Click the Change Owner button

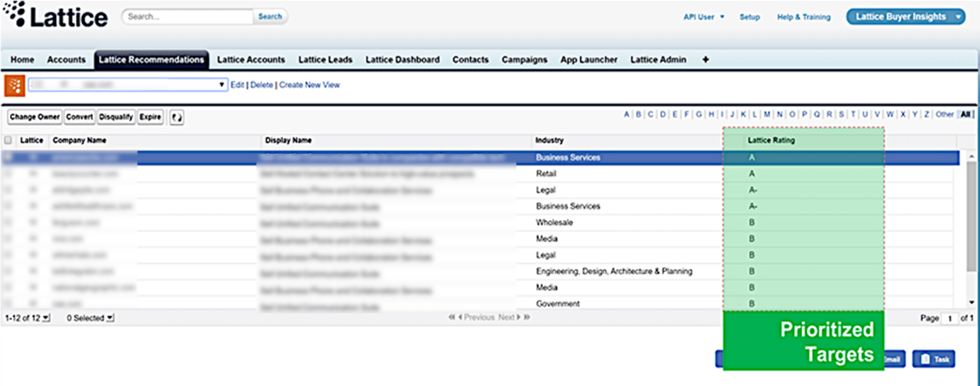point(35,117)
